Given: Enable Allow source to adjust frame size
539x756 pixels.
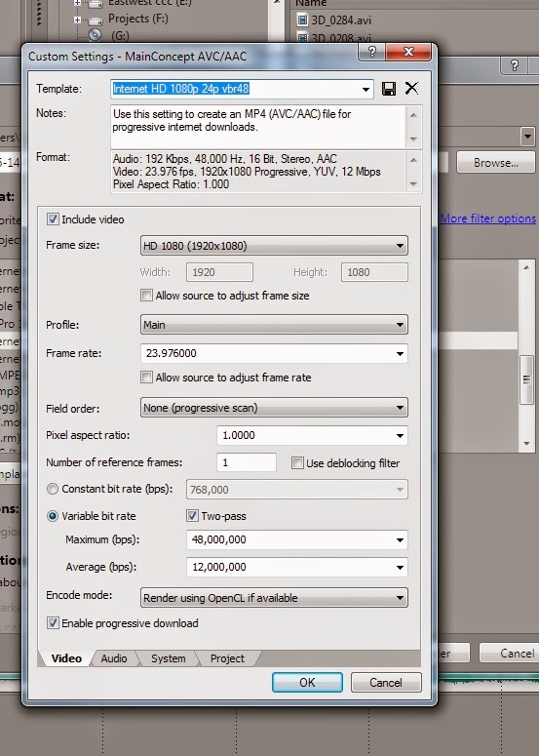Looking at the screenshot, I should pyautogui.click(x=146, y=295).
